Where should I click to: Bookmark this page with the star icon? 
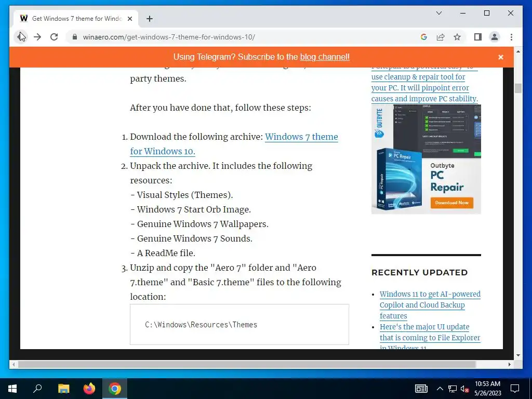click(x=457, y=37)
